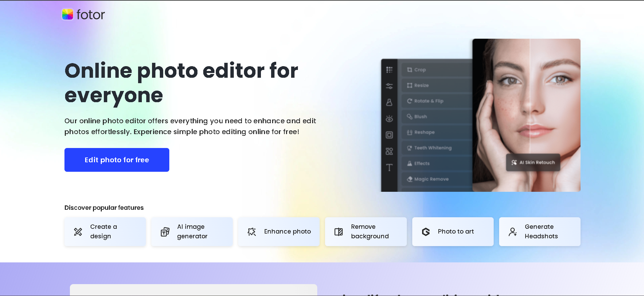Click the description paragraph about online photo editor
The width and height of the screenshot is (644, 296).
[190, 126]
